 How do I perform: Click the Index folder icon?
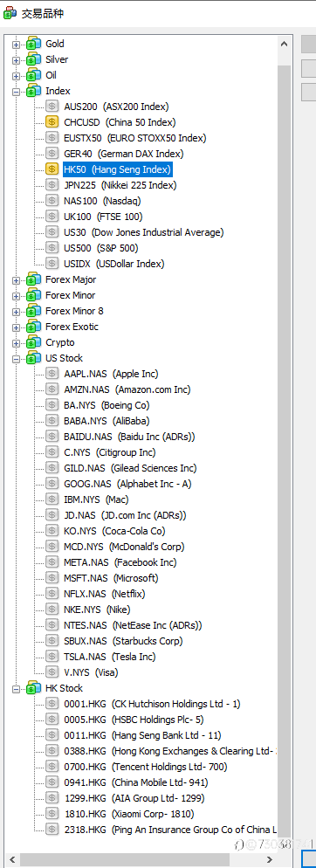pyautogui.click(x=33, y=91)
